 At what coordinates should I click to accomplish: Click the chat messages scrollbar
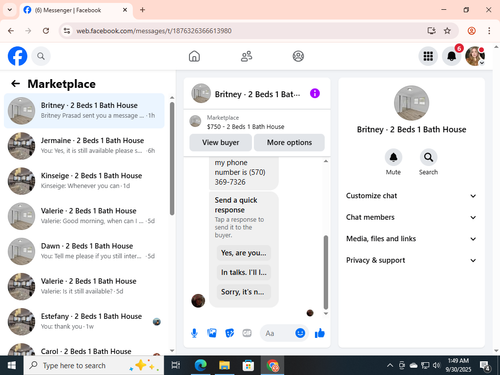click(x=326, y=272)
